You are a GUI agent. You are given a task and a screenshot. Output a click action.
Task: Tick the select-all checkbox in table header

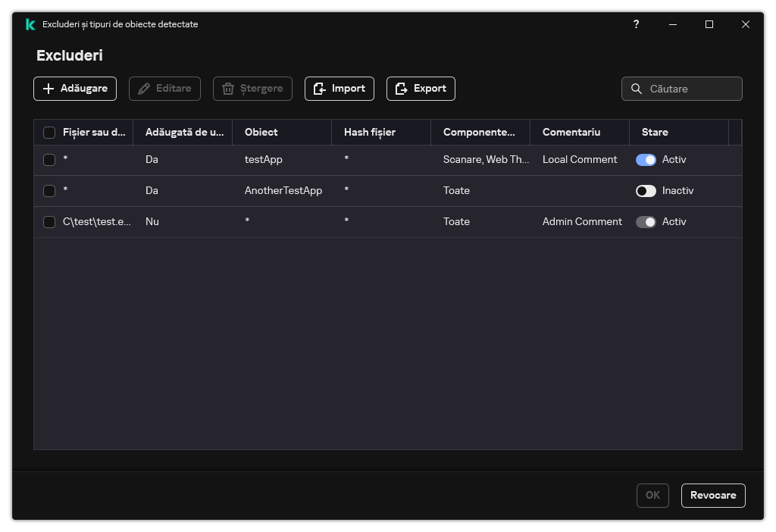click(x=49, y=133)
